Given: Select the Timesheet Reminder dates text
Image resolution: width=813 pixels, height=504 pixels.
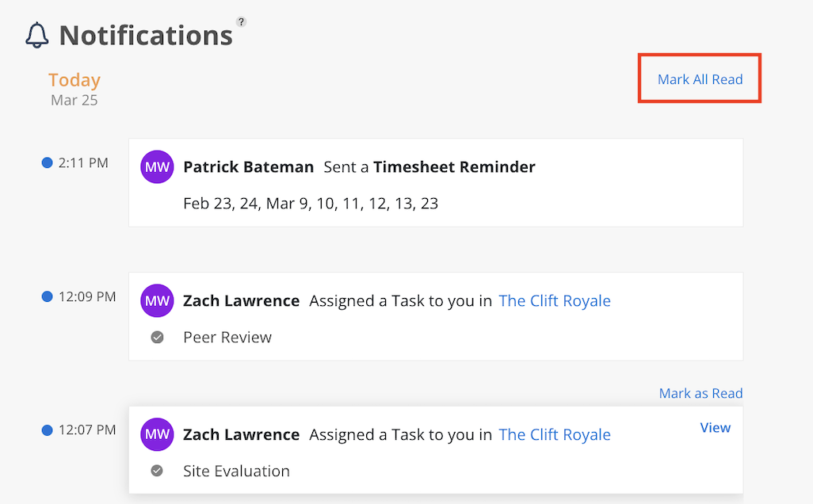Looking at the screenshot, I should [x=311, y=204].
